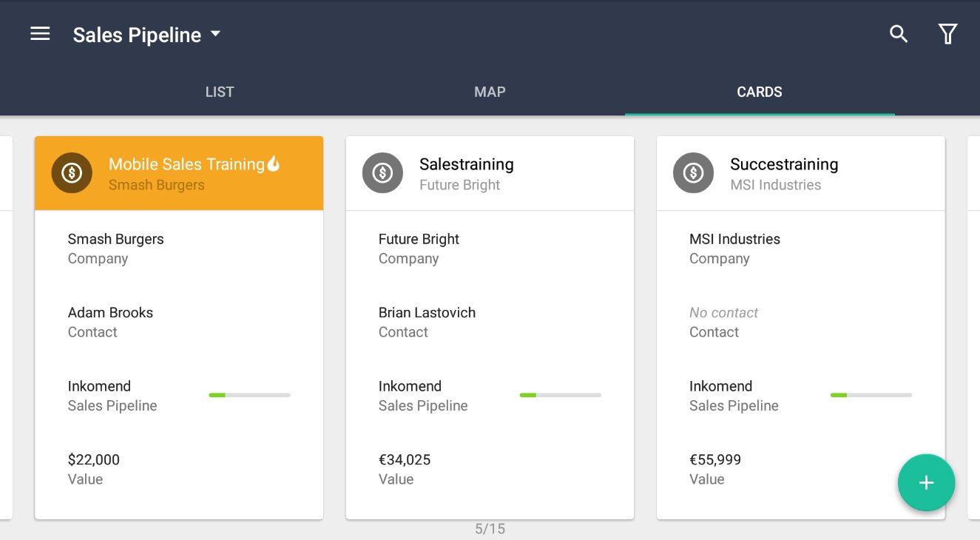Expand the Sales Pipeline dropdown
The width and height of the screenshot is (980, 540).
tap(215, 34)
